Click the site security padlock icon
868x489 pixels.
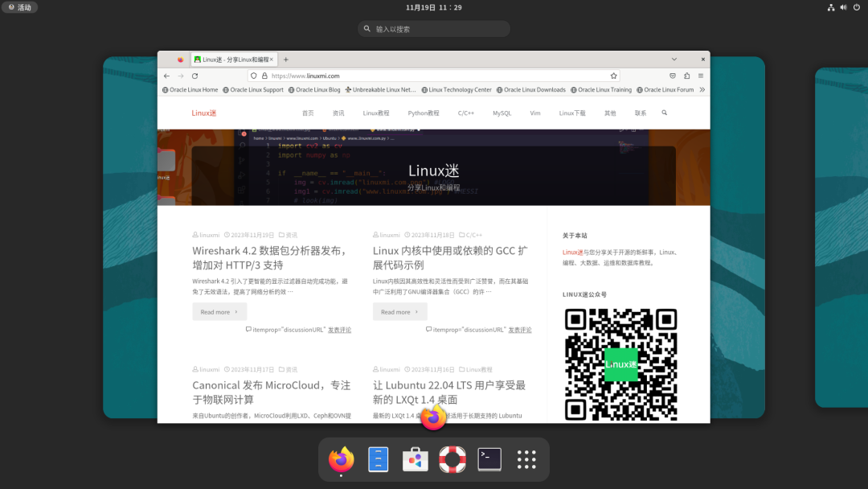[x=264, y=76]
